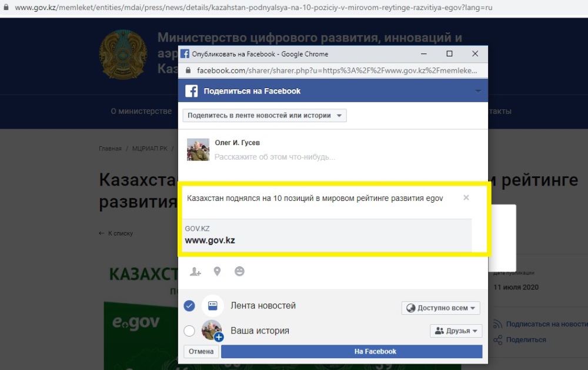Click the location check-in pin icon
The height and width of the screenshot is (370, 588).
[x=217, y=271]
